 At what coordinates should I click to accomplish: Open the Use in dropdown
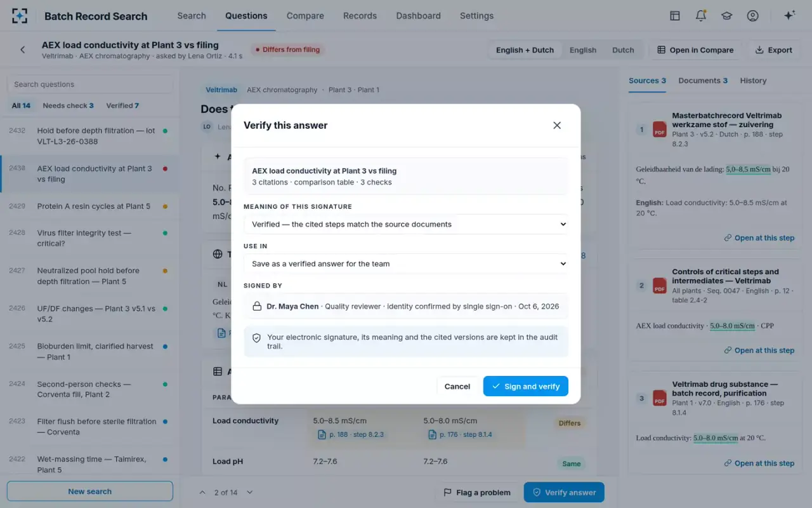click(406, 264)
